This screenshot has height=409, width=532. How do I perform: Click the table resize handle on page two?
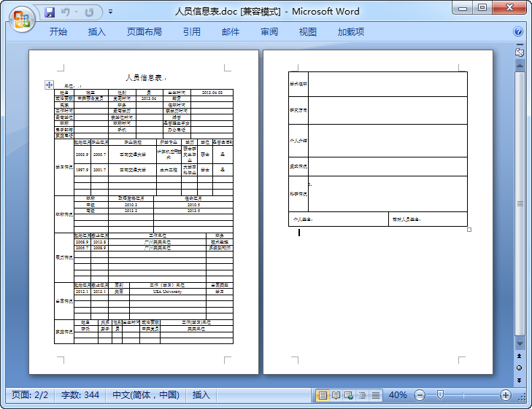click(x=469, y=230)
